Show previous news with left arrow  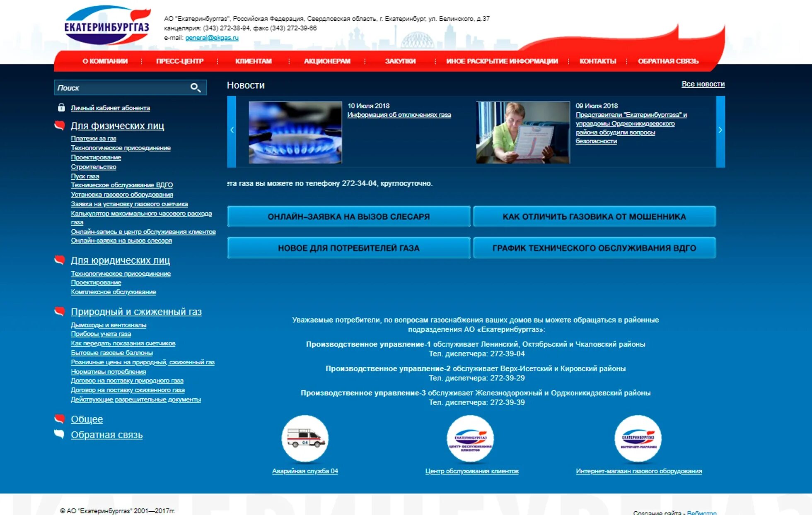(232, 131)
